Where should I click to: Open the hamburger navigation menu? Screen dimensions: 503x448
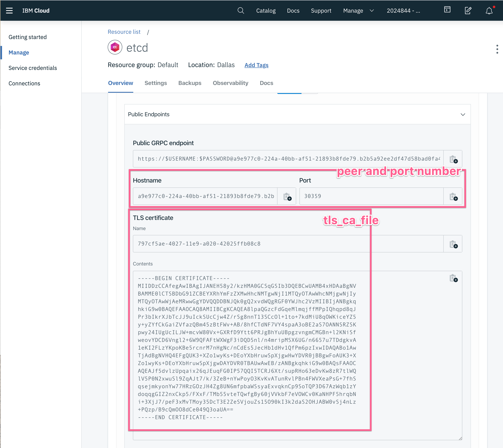pyautogui.click(x=9, y=10)
